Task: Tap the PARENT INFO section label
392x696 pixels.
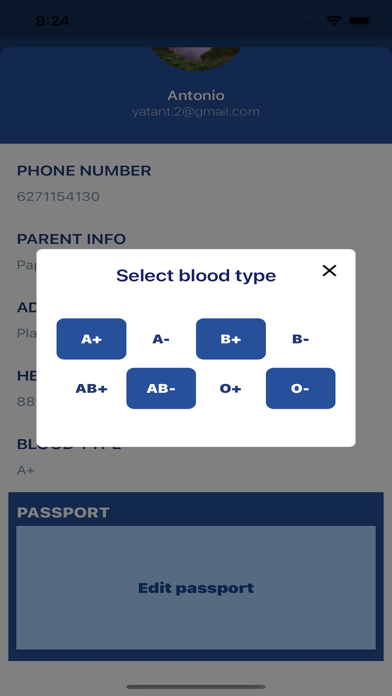Action: click(71, 239)
